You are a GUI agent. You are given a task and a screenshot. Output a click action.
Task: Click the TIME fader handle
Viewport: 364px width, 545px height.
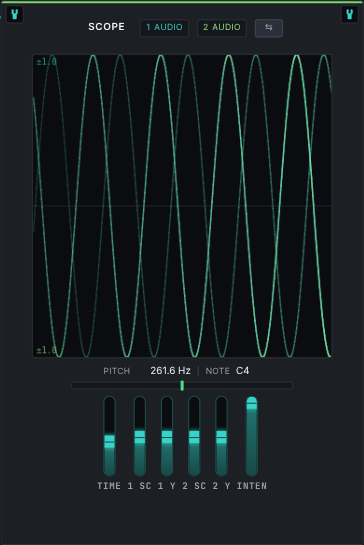point(110,441)
